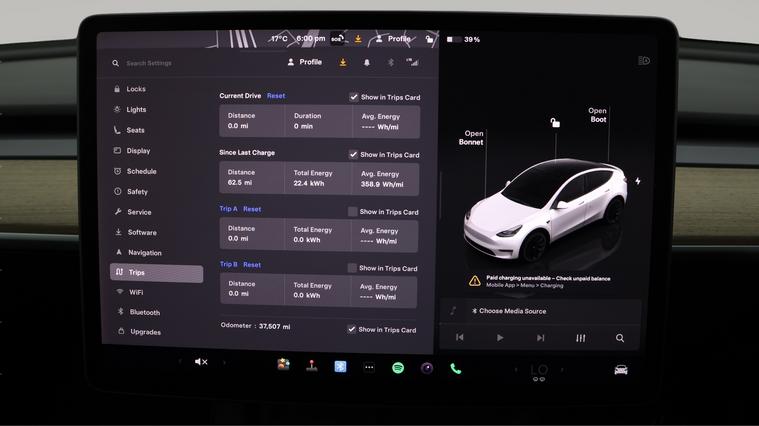Screen dimensions: 759x426
Task: Click the cellular signal icon
Action: tap(412, 62)
